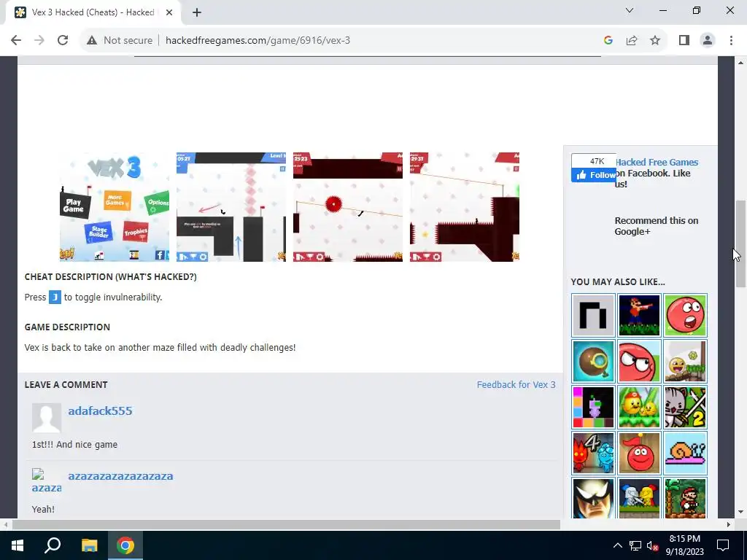Open the second Vex 3 screenshot with blue arrow
The image size is (747, 560).
coord(231,206)
